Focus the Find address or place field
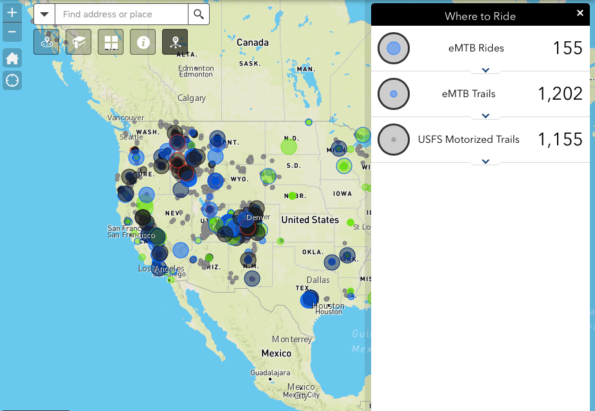595x411 pixels. coord(121,14)
